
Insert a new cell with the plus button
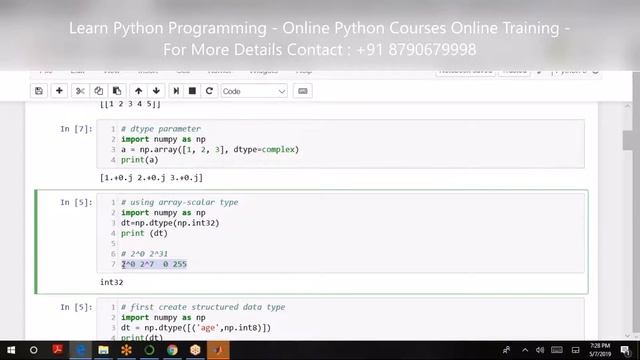click(x=59, y=91)
